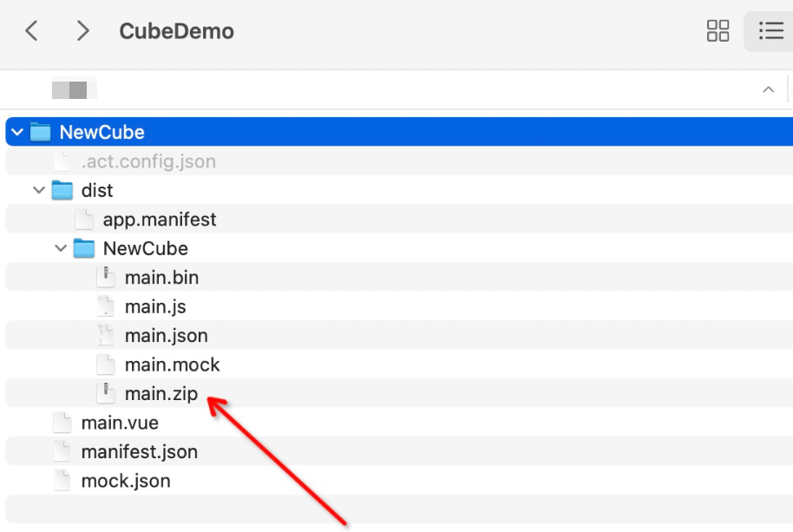Click the column sort caret in the header
This screenshot has width=793, height=532.
(x=768, y=90)
